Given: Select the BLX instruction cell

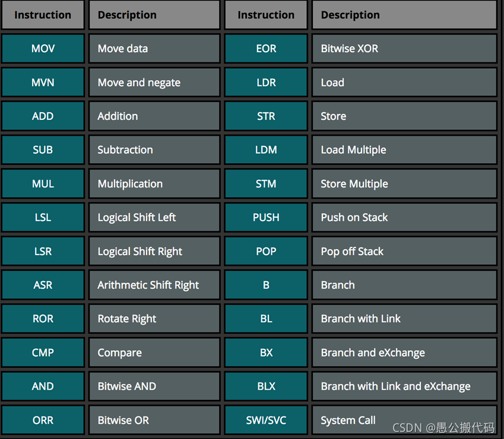Looking at the screenshot, I should point(266,386).
